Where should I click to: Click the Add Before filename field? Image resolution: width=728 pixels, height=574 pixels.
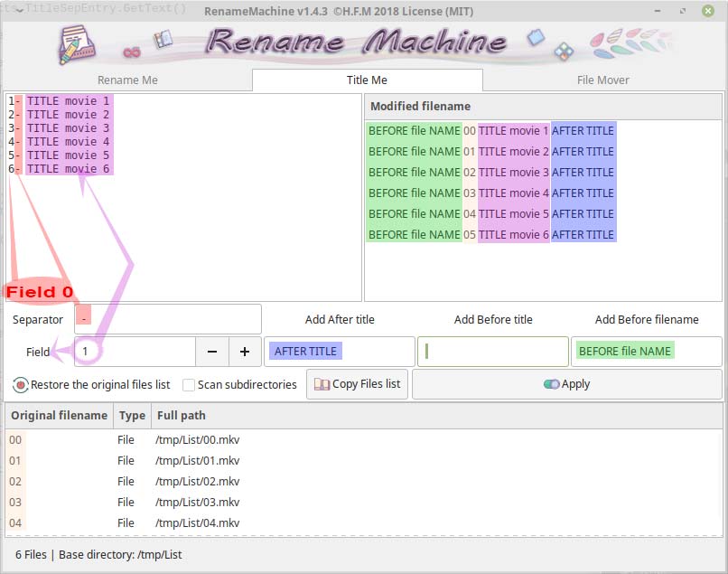pos(647,352)
